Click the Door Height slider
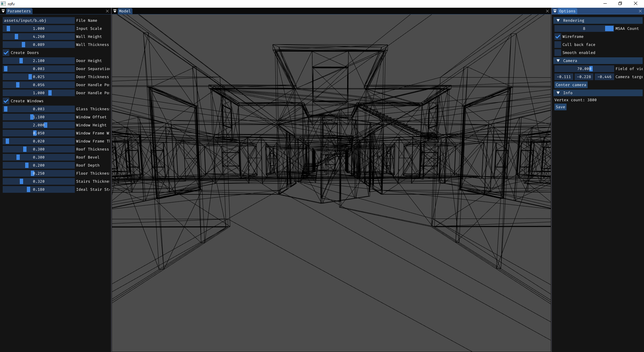 tap(39, 61)
